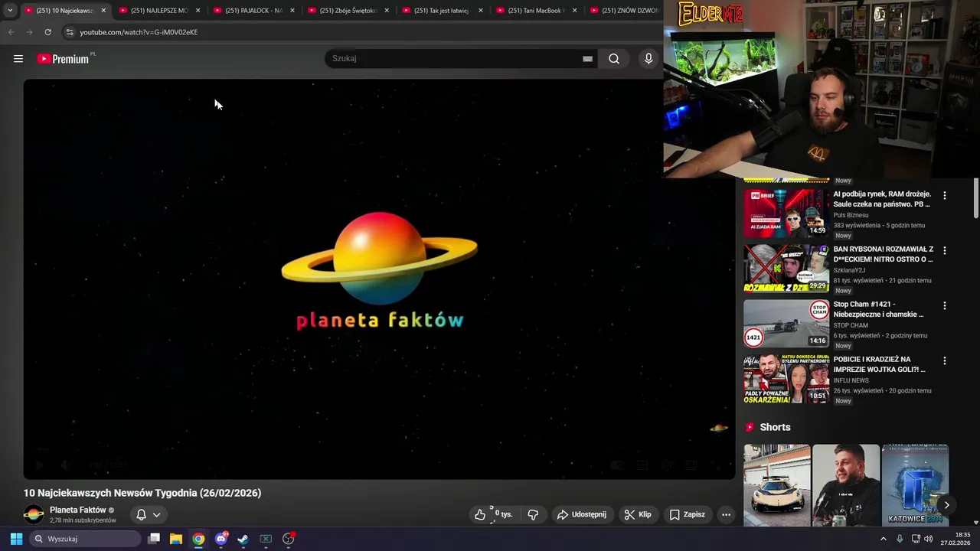980x551 pixels.
Task: Click the Klip button
Action: pos(637,514)
